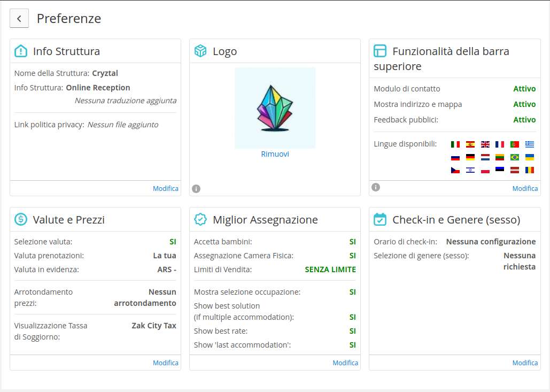This screenshot has width=550, height=392.
Task: Click the Cryztal crystal logo image
Action: coord(275,108)
